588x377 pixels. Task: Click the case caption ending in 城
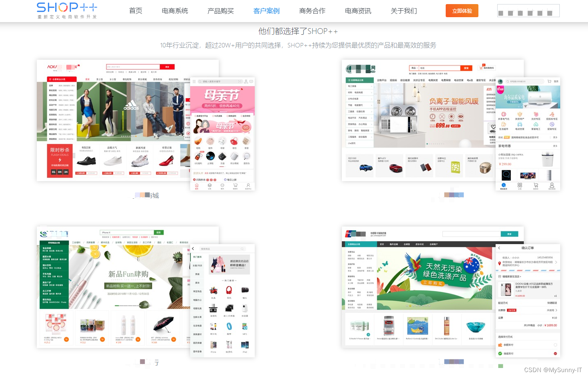click(x=146, y=195)
